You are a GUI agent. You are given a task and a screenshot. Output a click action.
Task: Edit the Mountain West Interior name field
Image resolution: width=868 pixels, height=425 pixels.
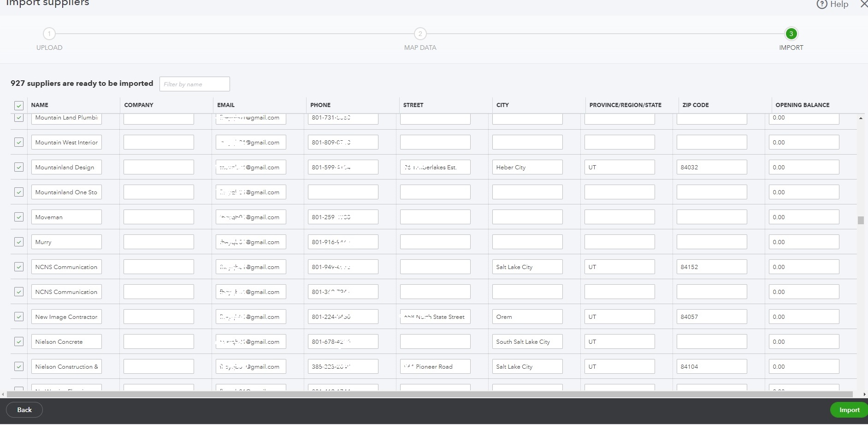[x=66, y=142]
